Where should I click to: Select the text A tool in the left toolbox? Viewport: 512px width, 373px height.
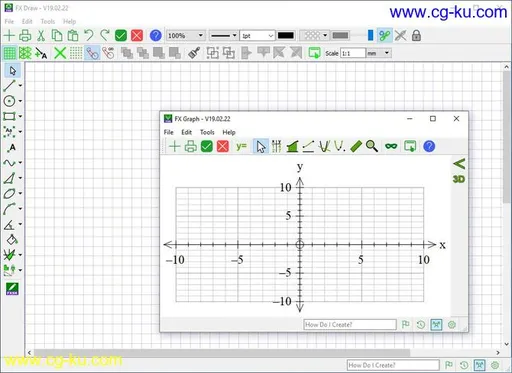point(12,147)
